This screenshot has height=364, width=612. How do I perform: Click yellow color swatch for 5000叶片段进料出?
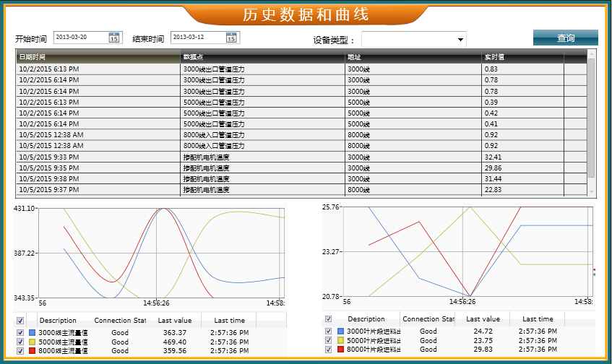pos(340,340)
